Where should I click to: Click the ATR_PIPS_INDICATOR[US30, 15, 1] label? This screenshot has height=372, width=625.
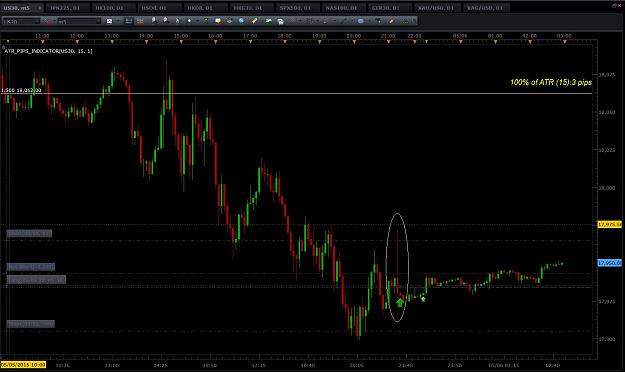pos(48,51)
